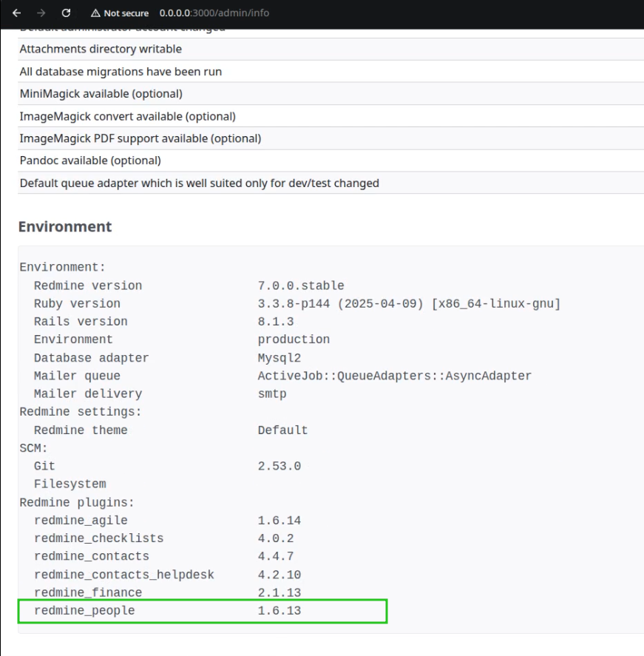Click 'ImageMagick convert available (optional)' row

pyautogui.click(x=331, y=116)
